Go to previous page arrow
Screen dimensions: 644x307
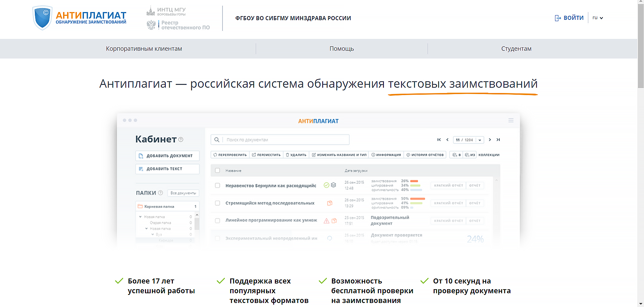[x=447, y=140]
